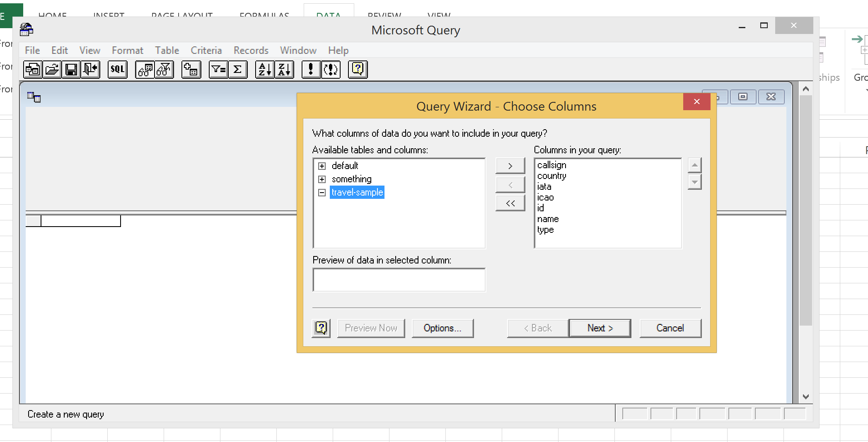Image resolution: width=868 pixels, height=442 pixels.
Task: Select the callsign column in query list
Action: click(x=551, y=165)
